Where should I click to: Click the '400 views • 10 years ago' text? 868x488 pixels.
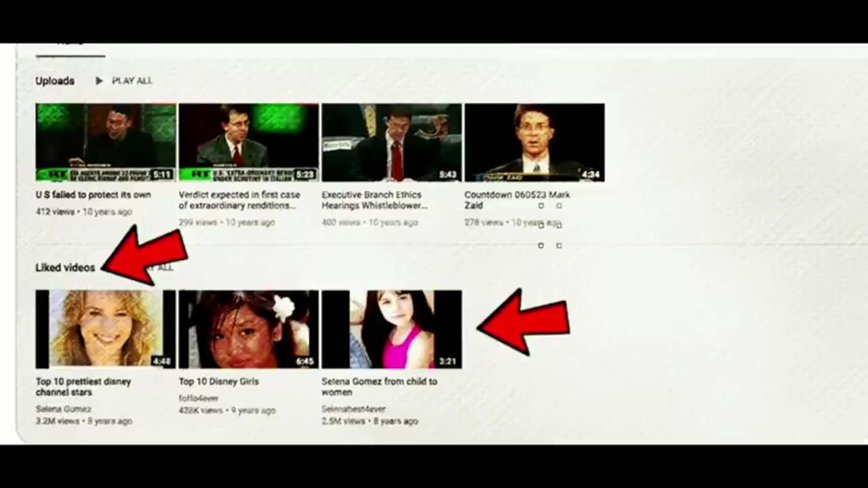pos(370,222)
